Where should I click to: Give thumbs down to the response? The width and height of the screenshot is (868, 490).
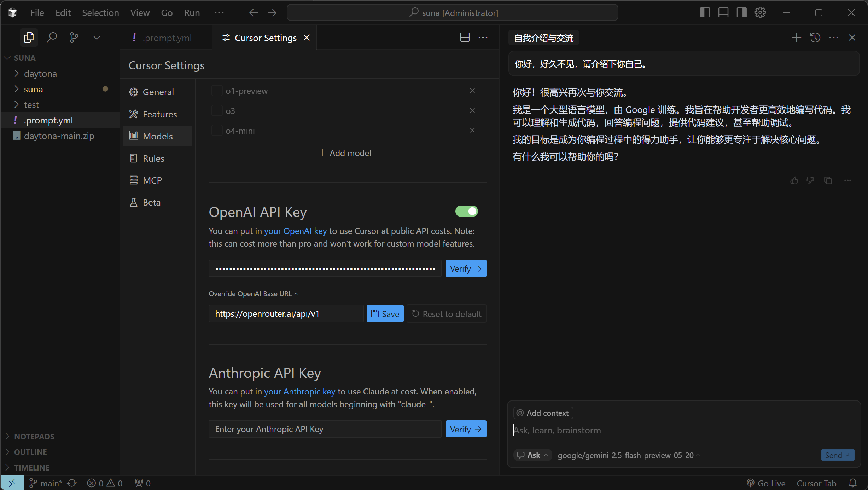(810, 180)
